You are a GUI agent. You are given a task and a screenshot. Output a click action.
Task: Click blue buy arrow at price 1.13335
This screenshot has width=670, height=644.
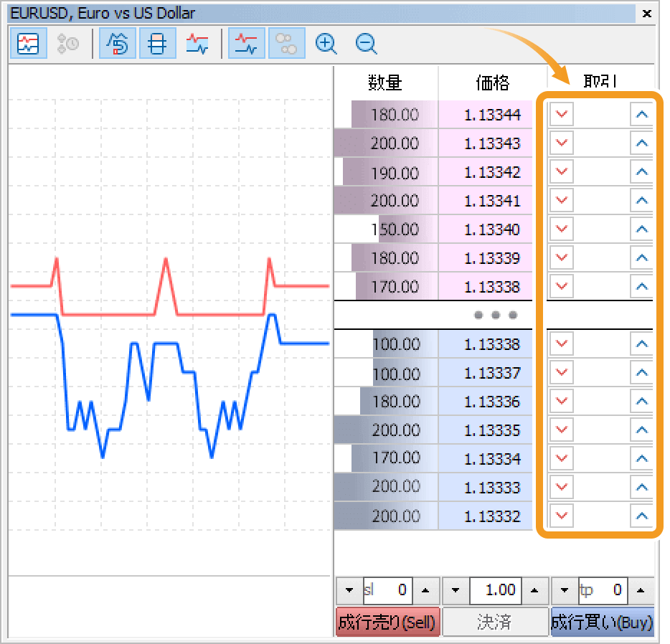[641, 429]
